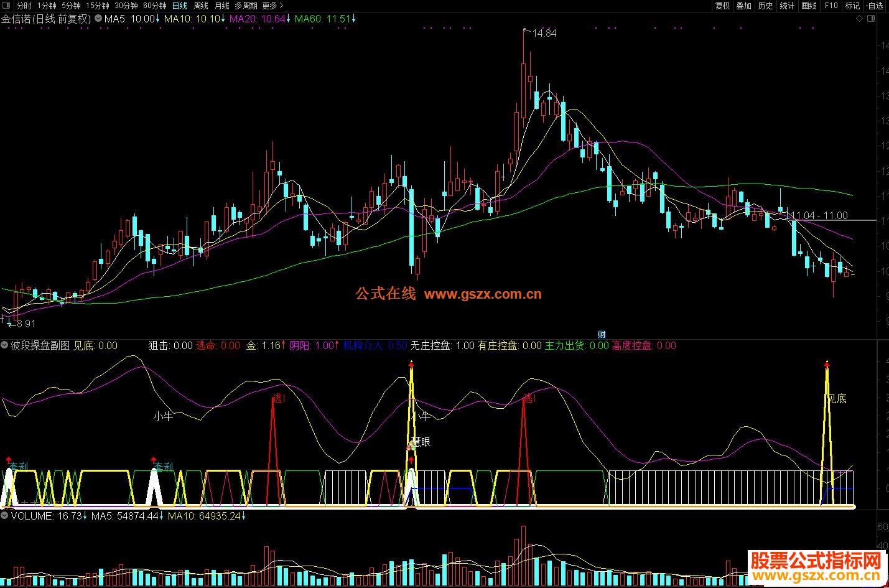Image resolution: width=889 pixels, height=588 pixels.
Task: Click 主力出货: 0.00 indicator value
Action: [577, 345]
